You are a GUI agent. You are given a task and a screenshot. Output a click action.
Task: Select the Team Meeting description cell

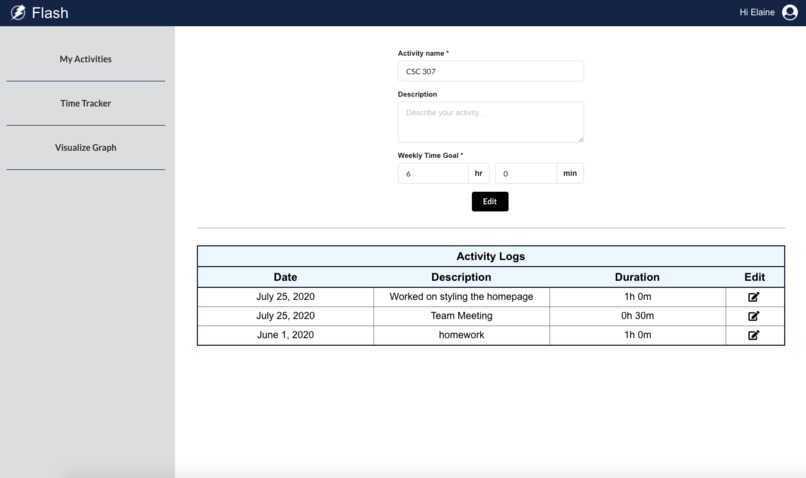pos(461,316)
